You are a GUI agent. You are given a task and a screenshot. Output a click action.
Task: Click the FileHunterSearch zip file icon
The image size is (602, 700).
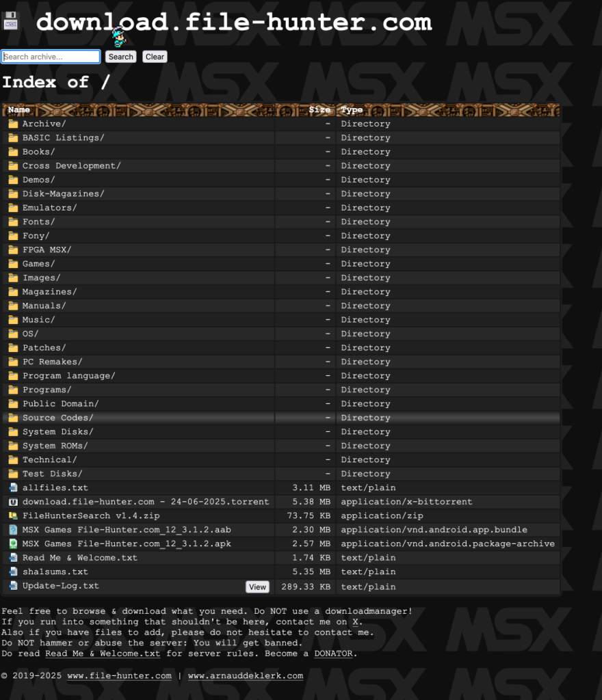coord(13,516)
